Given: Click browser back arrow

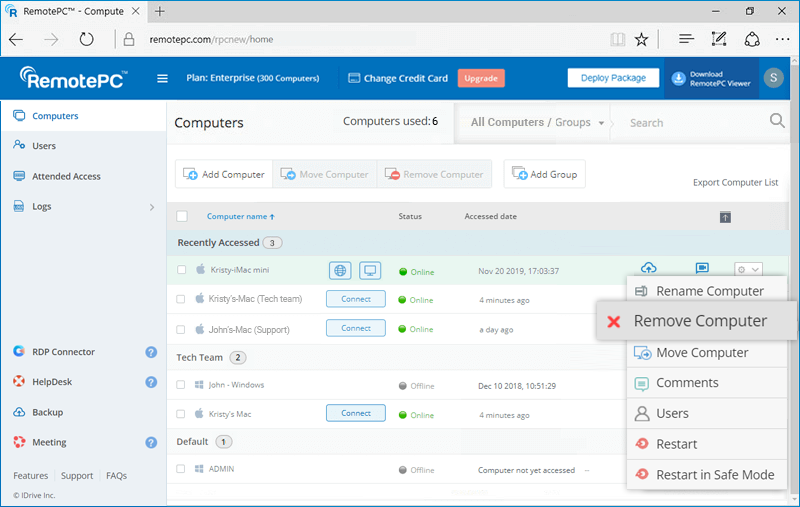Looking at the screenshot, I should 16,39.
